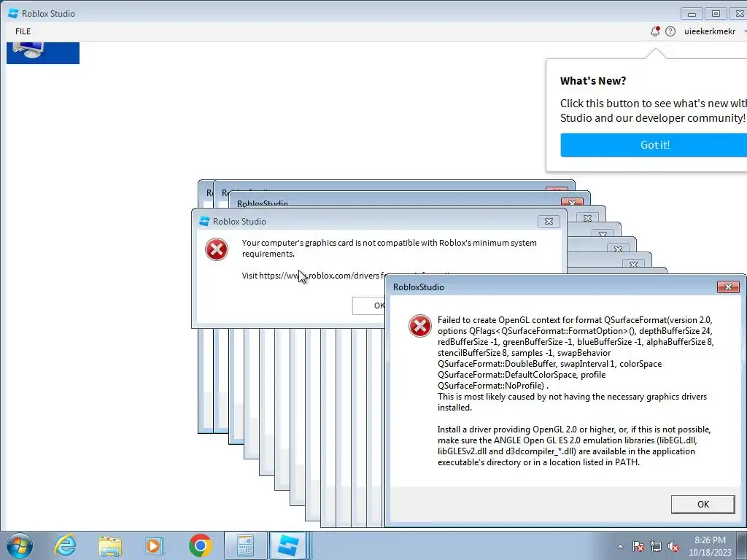
Task: Launch Internet Explorer from the taskbar
Action: [65, 545]
